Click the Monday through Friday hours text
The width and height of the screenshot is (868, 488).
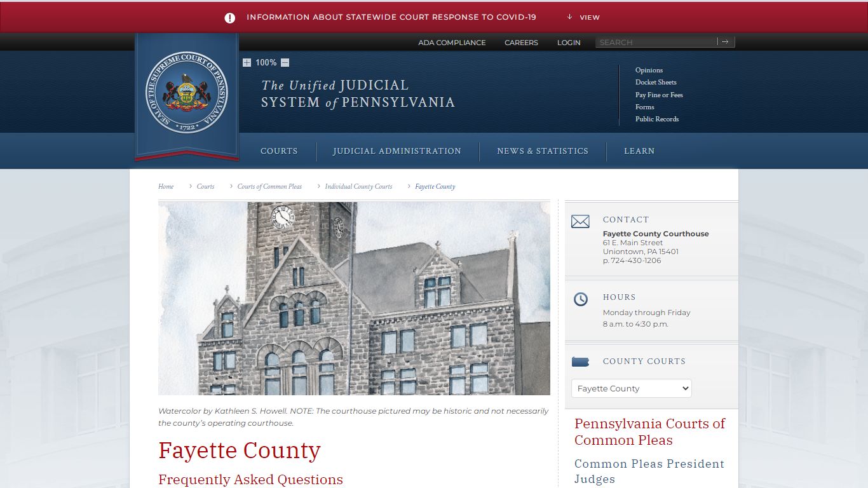click(x=646, y=313)
